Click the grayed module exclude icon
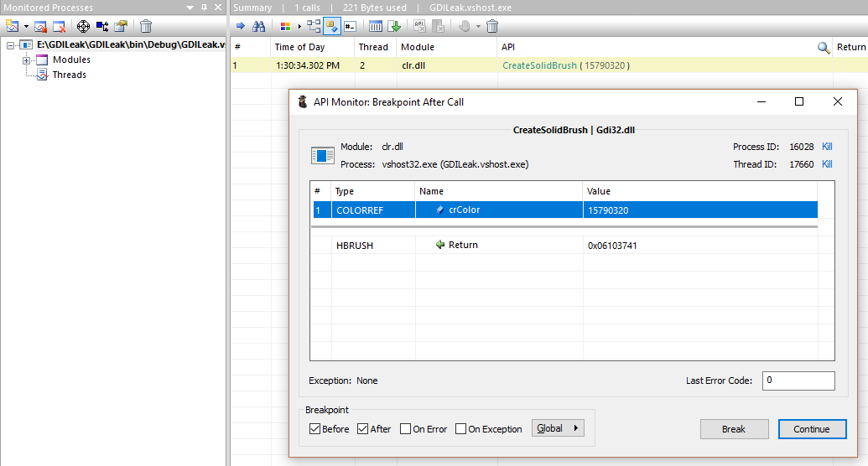Viewport: 868px width, 466px height. coord(438,26)
